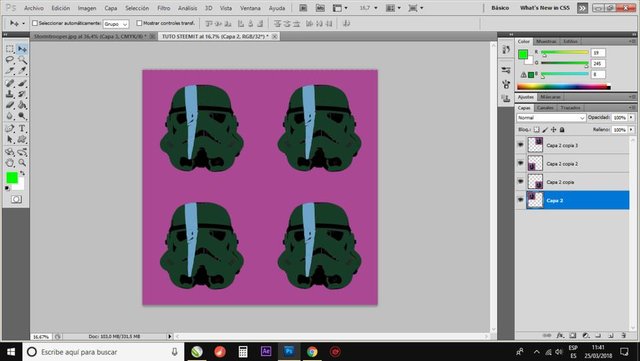Viewport: 640px width, 361px height.
Task: Open the Grupo dropdown in options bar
Action: (x=116, y=24)
